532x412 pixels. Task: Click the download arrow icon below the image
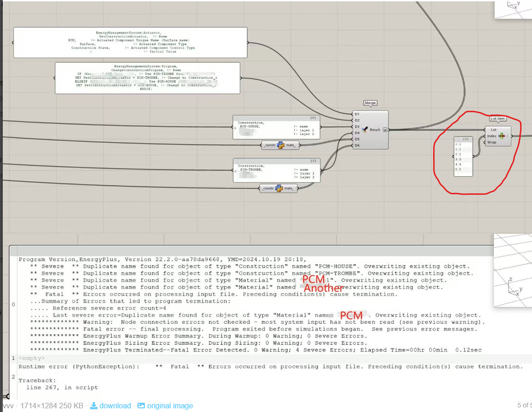(94, 406)
